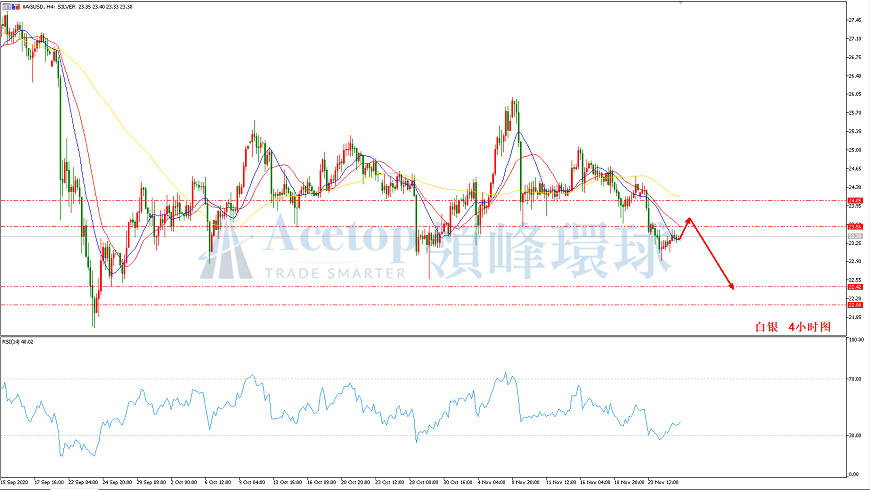Click the 27.46 price axis label

[x=855, y=20]
